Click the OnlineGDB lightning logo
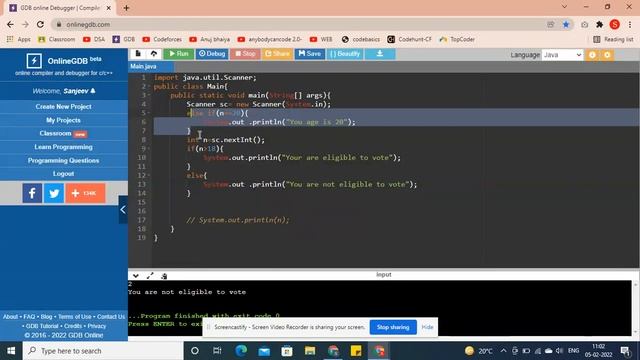Screen dimensions: 640x360 34,61
